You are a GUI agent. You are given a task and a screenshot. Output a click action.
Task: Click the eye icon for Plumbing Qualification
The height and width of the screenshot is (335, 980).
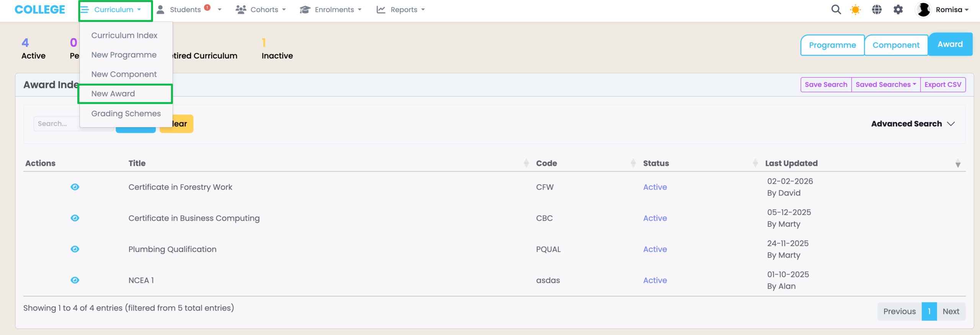click(75, 249)
